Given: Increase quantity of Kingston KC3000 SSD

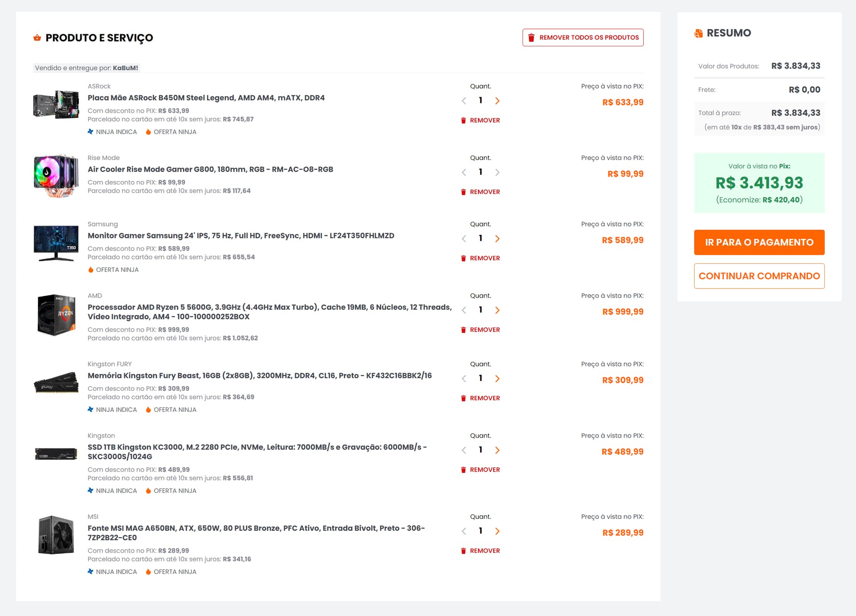Looking at the screenshot, I should 497,450.
